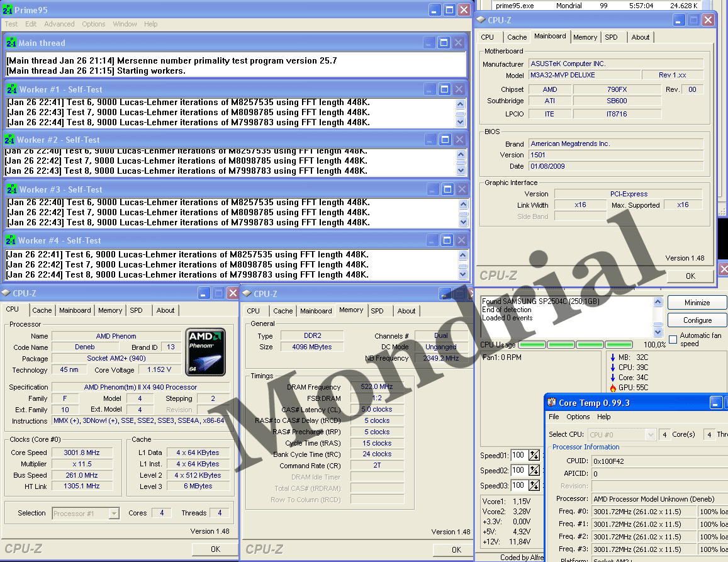Switch to Cache tab in processor CPU-Z window
Image resolution: width=728 pixels, height=562 pixels.
[42, 310]
